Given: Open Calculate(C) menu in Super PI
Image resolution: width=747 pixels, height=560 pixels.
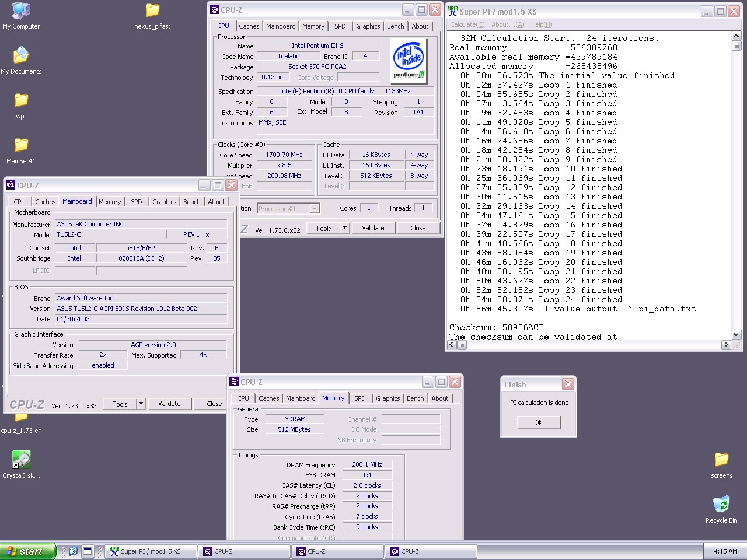Looking at the screenshot, I should click(467, 24).
